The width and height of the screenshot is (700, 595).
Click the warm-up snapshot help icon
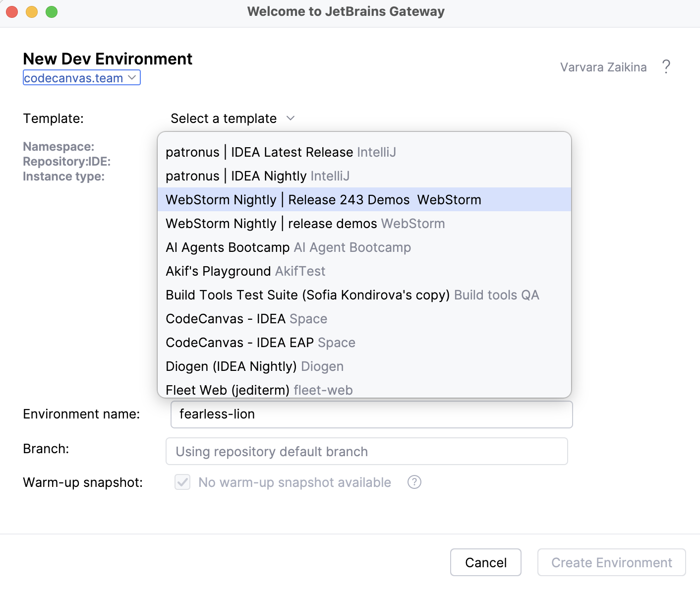click(x=414, y=482)
